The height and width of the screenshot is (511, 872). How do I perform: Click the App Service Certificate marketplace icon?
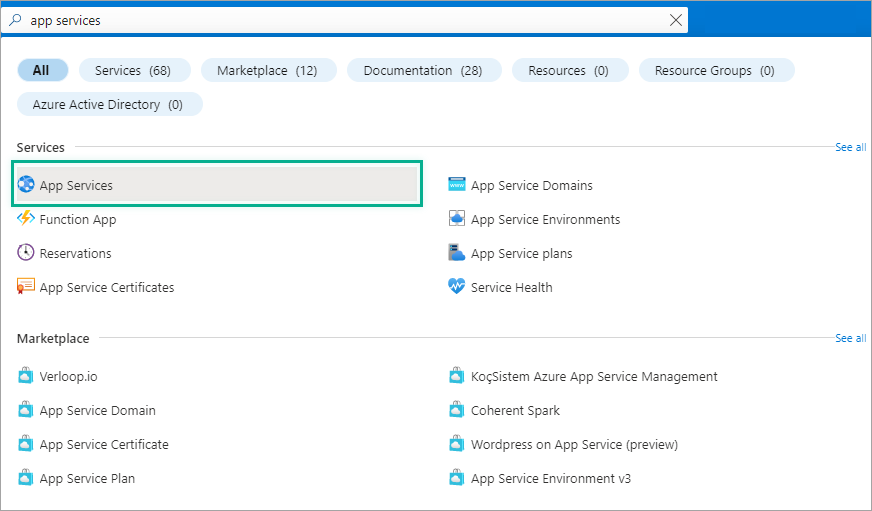pyautogui.click(x=26, y=444)
